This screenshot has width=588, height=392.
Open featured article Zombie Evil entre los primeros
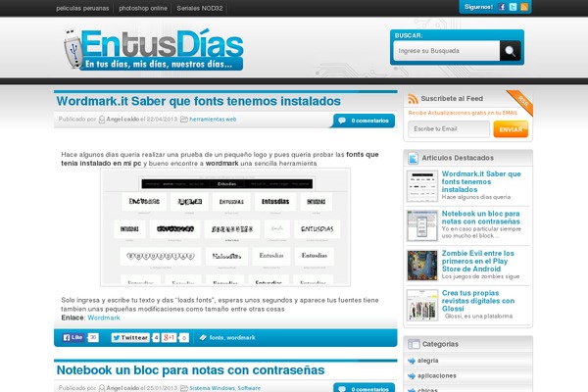tap(478, 261)
